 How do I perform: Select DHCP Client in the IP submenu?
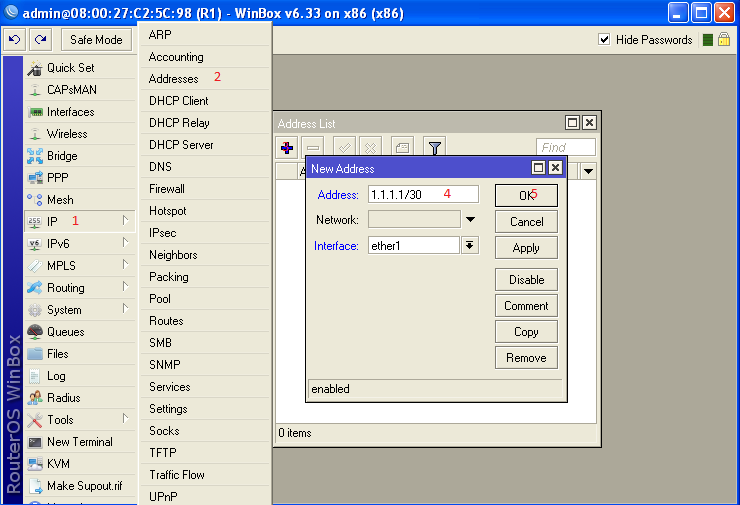coord(205,101)
